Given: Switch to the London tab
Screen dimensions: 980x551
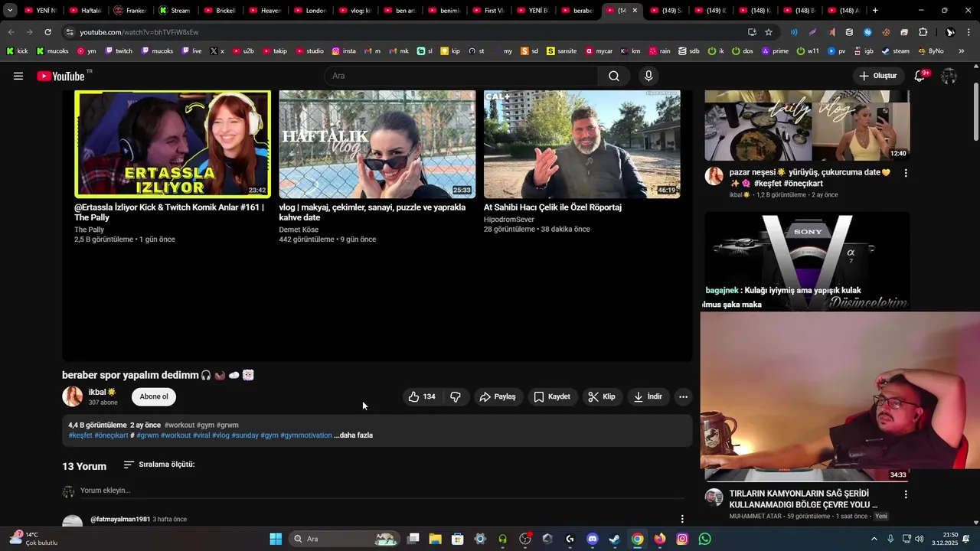Looking at the screenshot, I should (x=310, y=11).
